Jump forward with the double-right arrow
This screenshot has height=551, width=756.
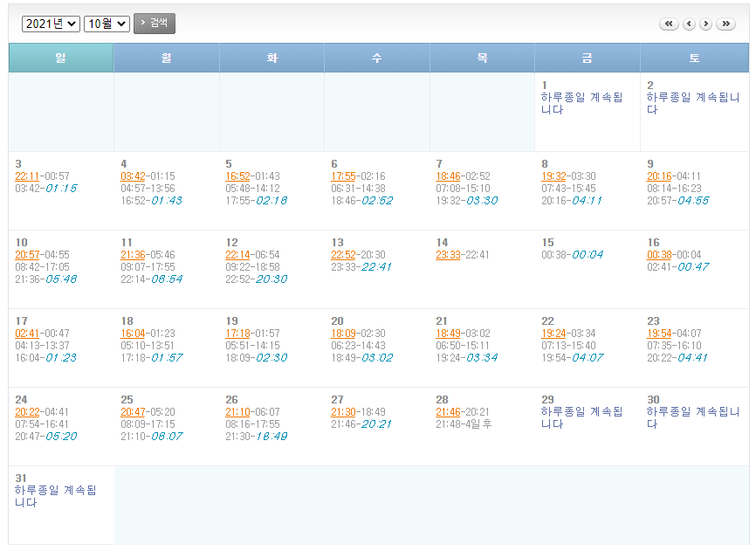(725, 24)
